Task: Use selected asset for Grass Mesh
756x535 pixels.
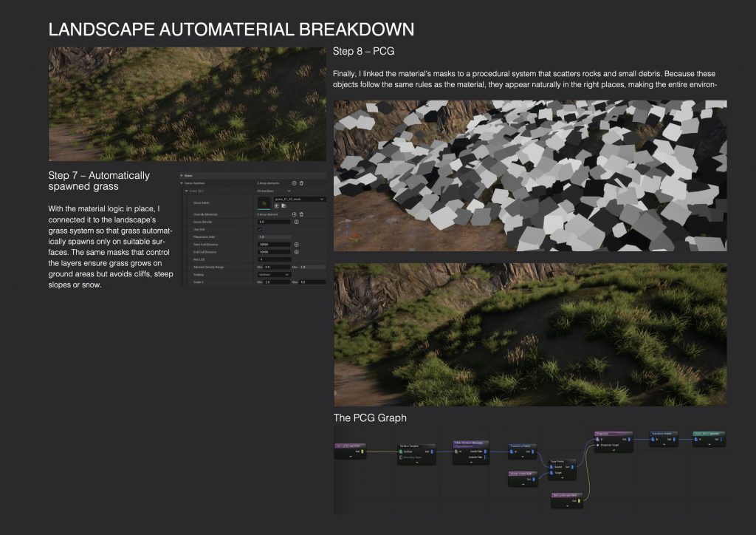Action: click(277, 206)
